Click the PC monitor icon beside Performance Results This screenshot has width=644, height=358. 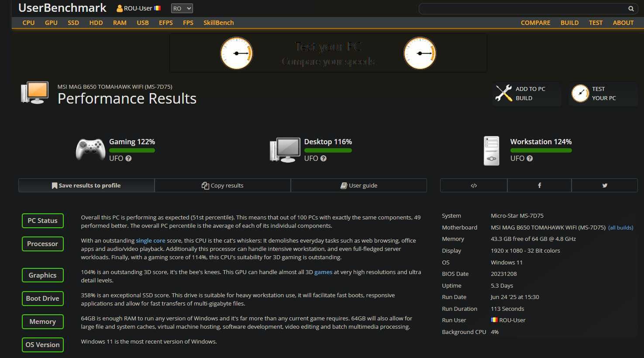coord(34,93)
